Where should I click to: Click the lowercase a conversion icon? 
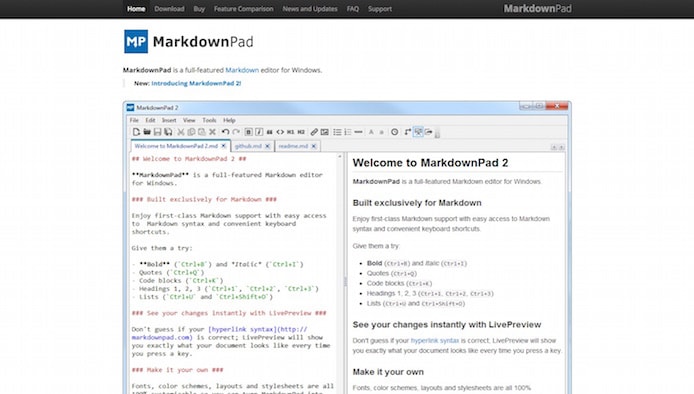382,132
